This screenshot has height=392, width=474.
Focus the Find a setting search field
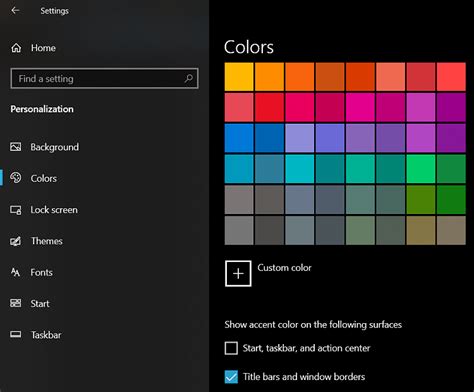(x=104, y=79)
